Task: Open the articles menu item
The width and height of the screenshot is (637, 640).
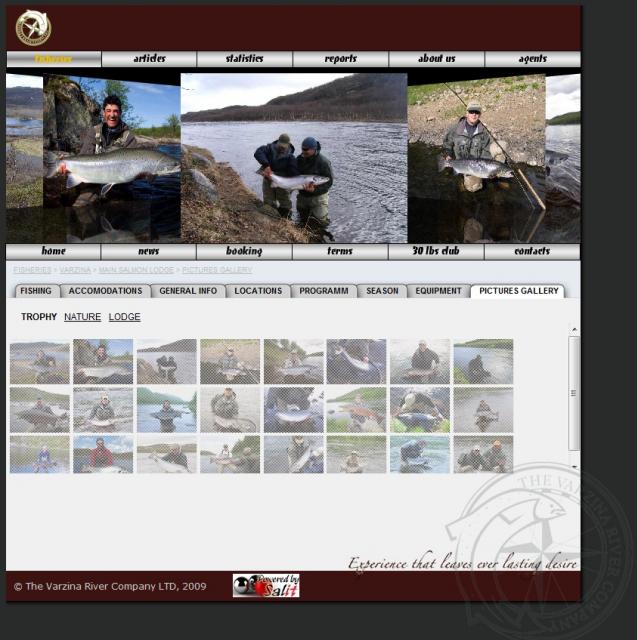Action: click(149, 59)
